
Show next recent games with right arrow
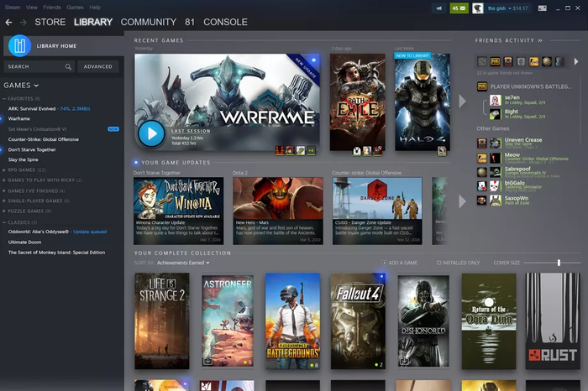point(461,102)
